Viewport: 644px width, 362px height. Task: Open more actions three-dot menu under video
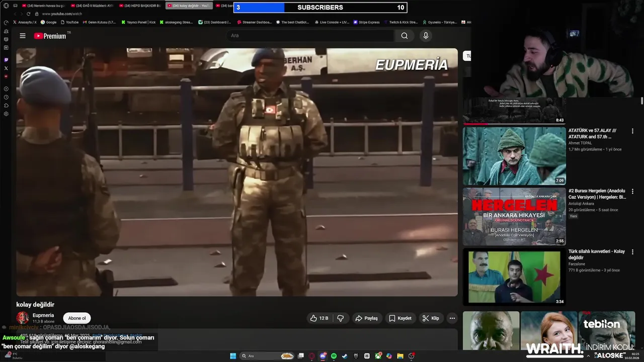pyautogui.click(x=452, y=318)
